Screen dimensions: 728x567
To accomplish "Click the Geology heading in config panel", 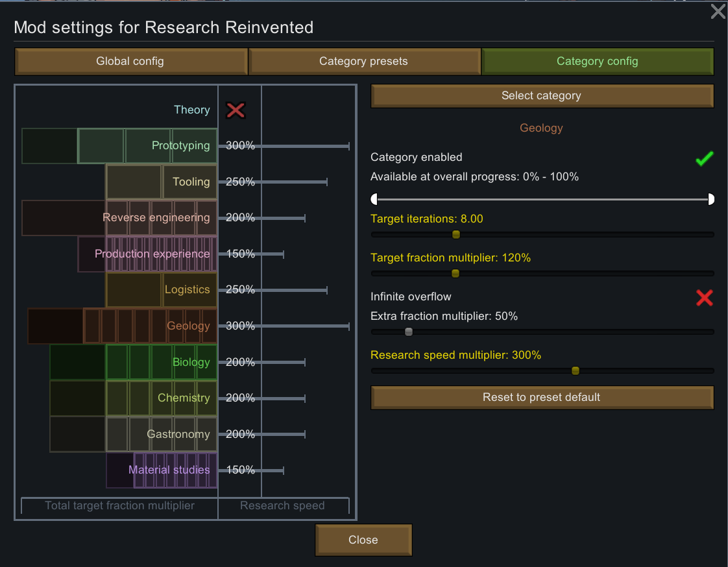I will (541, 128).
